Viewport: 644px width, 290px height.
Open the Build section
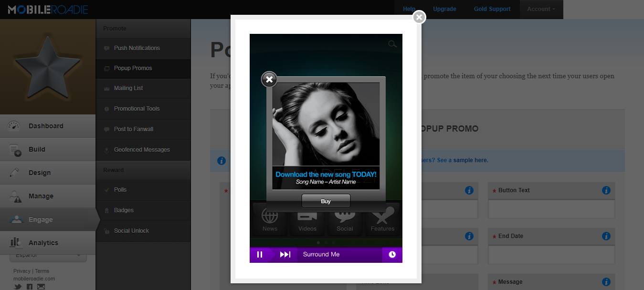48,149
